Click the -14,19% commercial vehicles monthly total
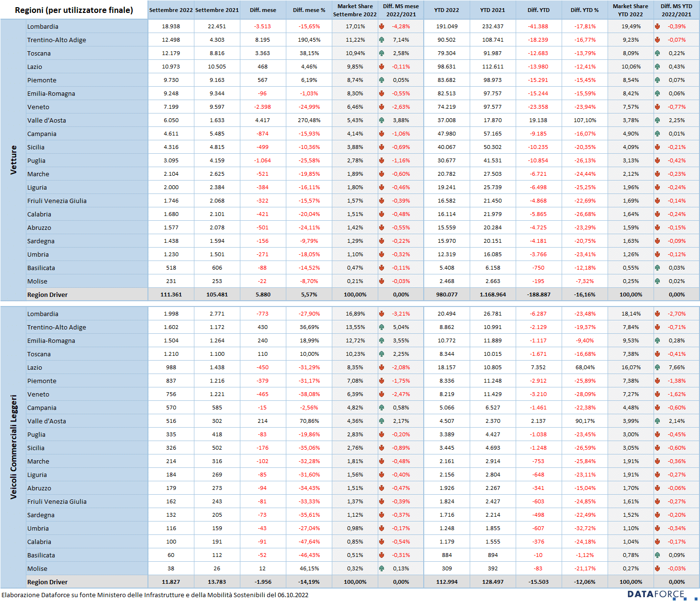This screenshot has width=700, height=601. tap(309, 582)
